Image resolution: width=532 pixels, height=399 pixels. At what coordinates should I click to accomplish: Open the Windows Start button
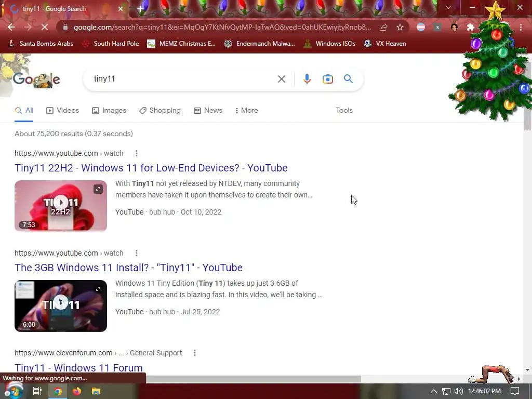[x=13, y=391]
